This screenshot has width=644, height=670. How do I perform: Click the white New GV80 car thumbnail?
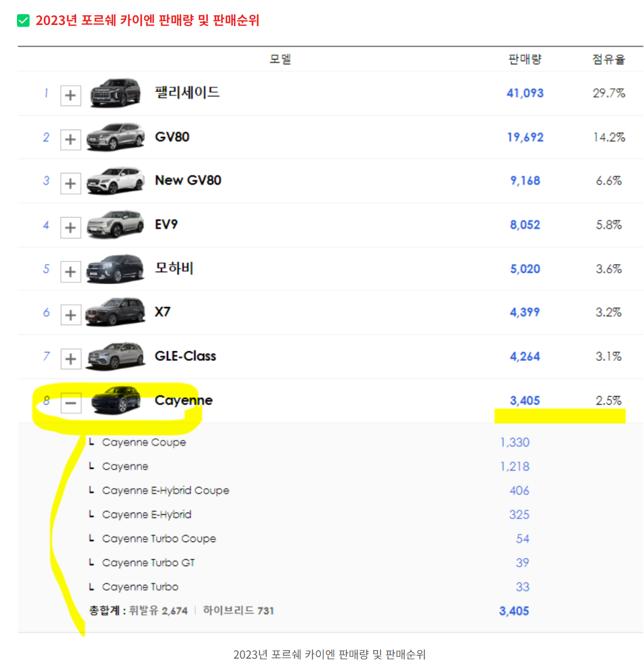[x=115, y=181]
